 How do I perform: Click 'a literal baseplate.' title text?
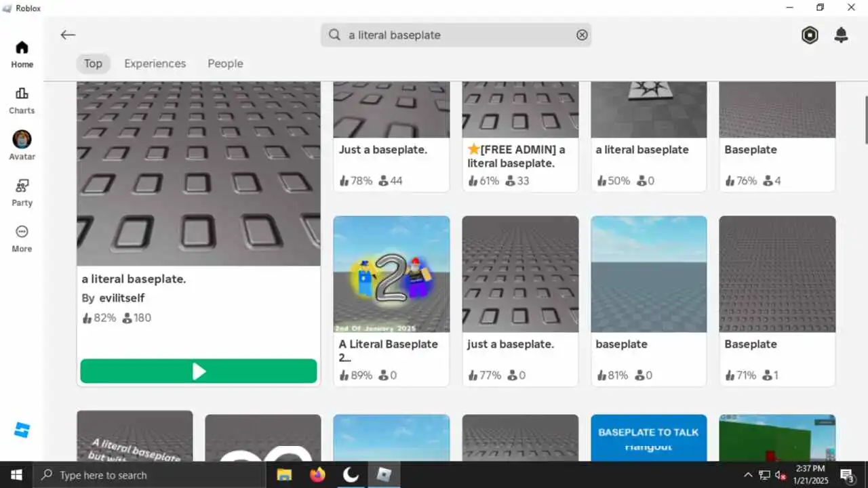(x=134, y=279)
